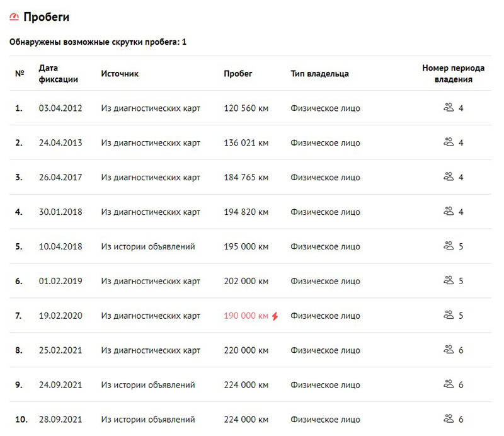Click the 202 000 км mileage entry
Viewport: 504px width, 436px height.
point(246,281)
